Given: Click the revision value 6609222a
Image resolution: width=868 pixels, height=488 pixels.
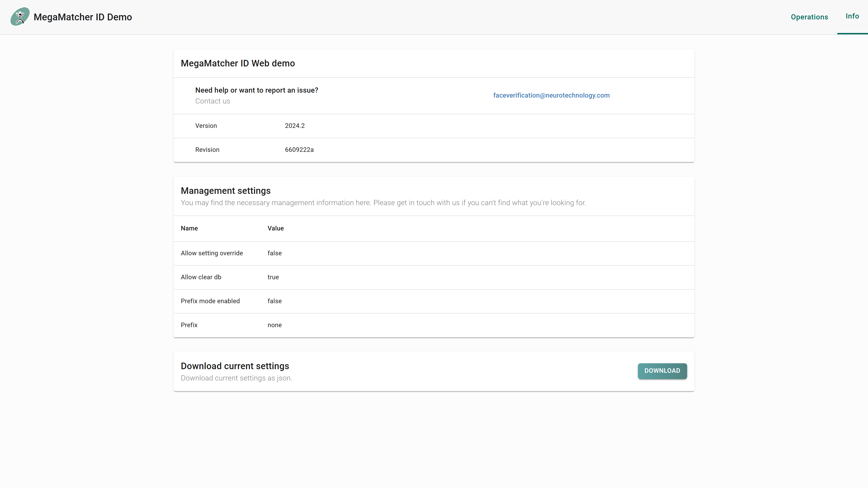Looking at the screenshot, I should [299, 150].
